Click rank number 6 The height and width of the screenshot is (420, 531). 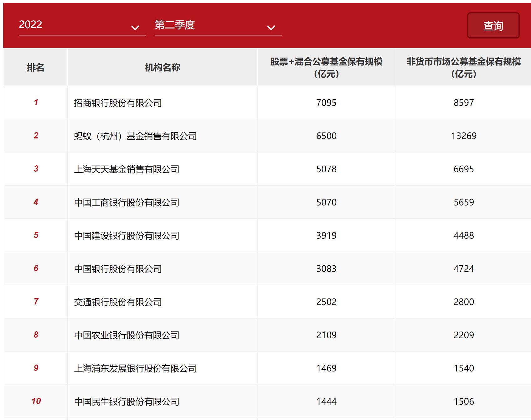[36, 268]
